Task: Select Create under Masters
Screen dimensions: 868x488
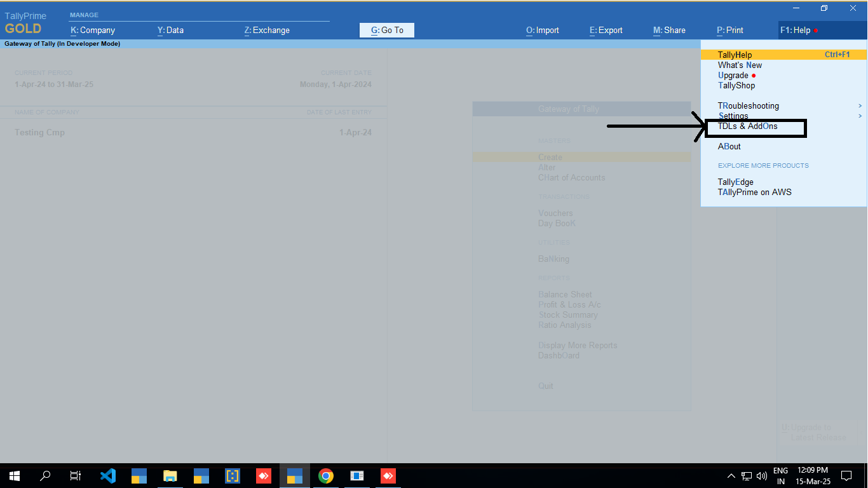Action: click(x=581, y=157)
